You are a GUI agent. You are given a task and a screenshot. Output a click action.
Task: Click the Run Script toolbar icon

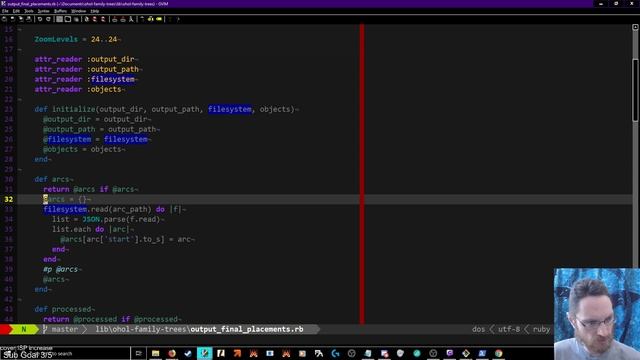131,19
